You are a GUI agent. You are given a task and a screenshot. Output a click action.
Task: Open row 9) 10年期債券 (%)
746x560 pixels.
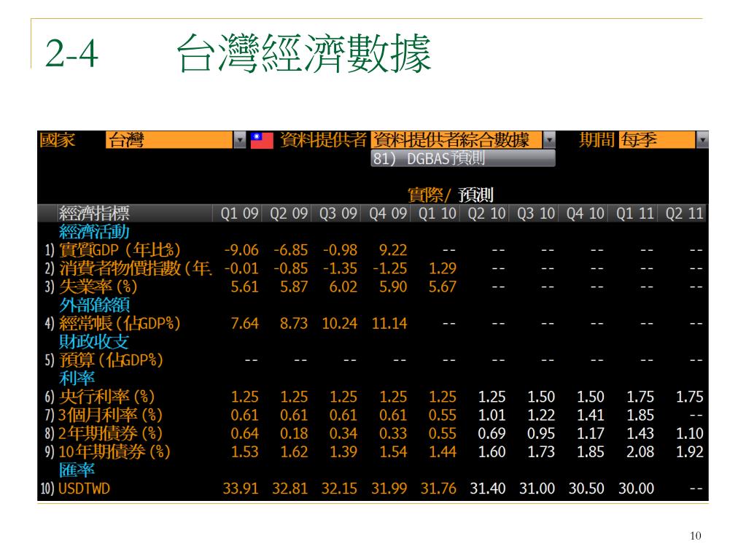[x=107, y=451]
